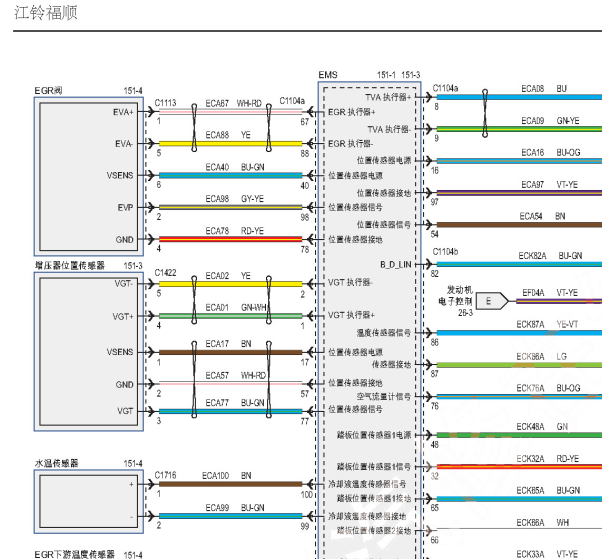
Task: Select wire code ECA02
Action: click(x=217, y=276)
